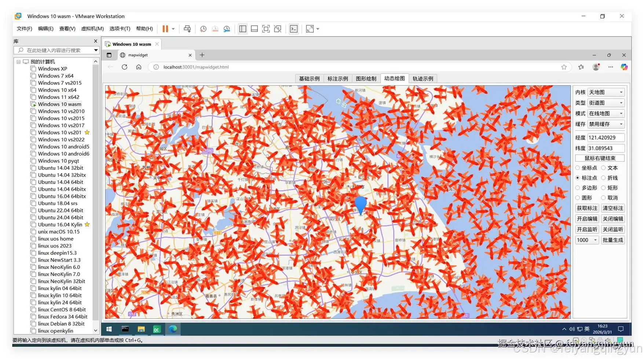
Task: Open the 查看(V) menu
Action: click(67, 29)
